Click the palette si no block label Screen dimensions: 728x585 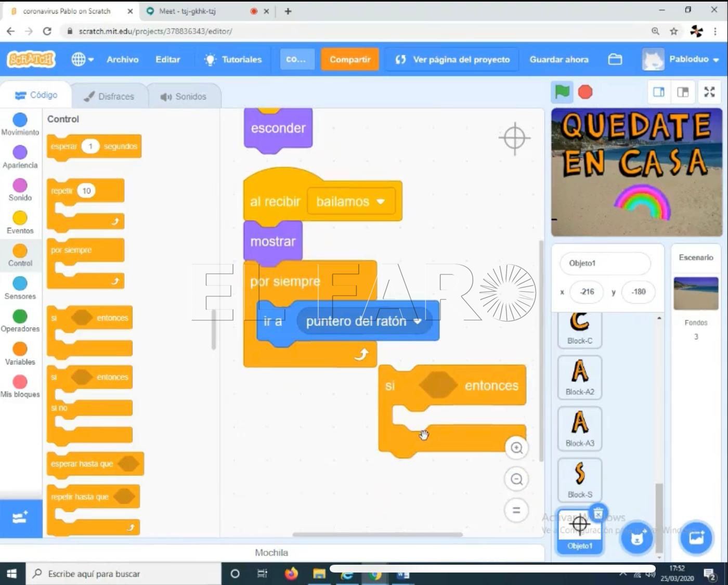tap(59, 408)
